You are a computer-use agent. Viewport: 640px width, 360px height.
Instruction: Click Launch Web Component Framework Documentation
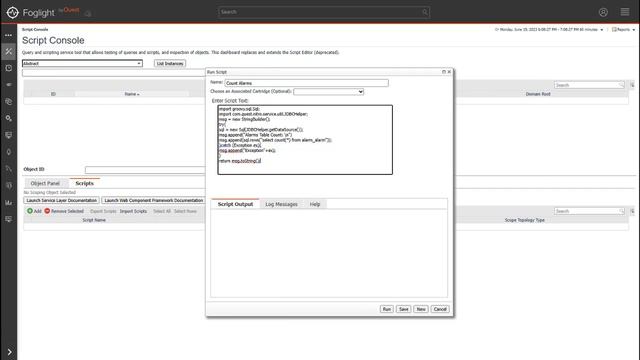(x=153, y=200)
